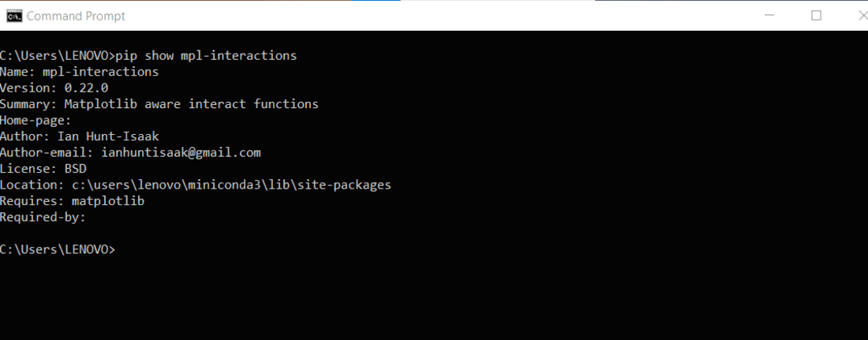Minimize the Command Prompt window
The width and height of the screenshot is (868, 340).
(x=769, y=16)
